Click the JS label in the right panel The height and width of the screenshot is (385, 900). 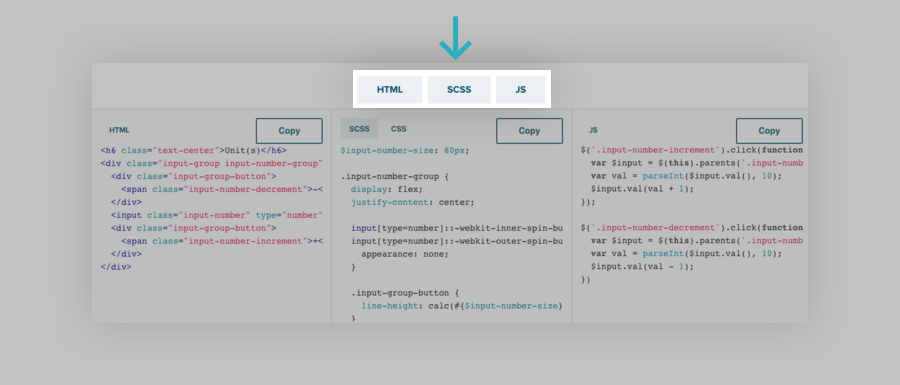(x=593, y=130)
